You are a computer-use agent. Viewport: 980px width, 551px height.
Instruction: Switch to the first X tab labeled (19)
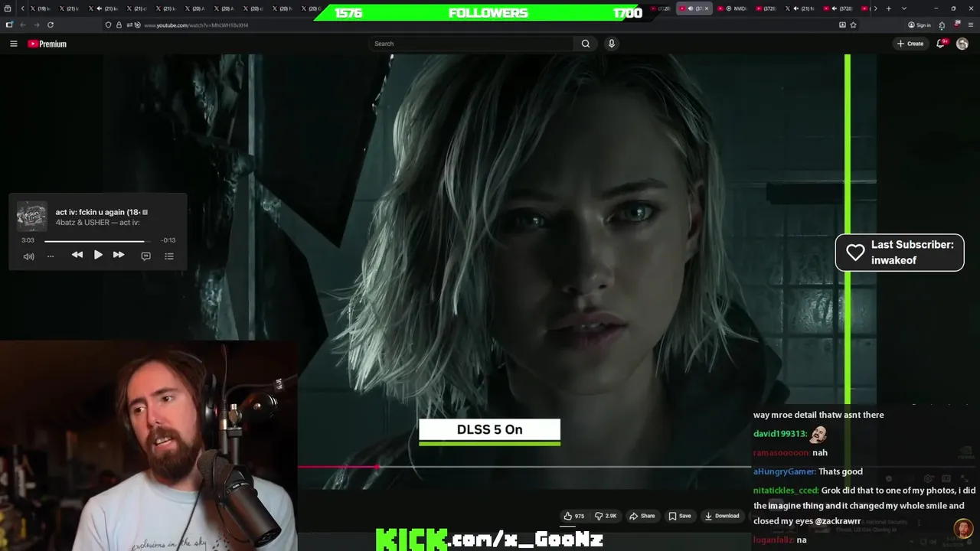[x=40, y=8]
